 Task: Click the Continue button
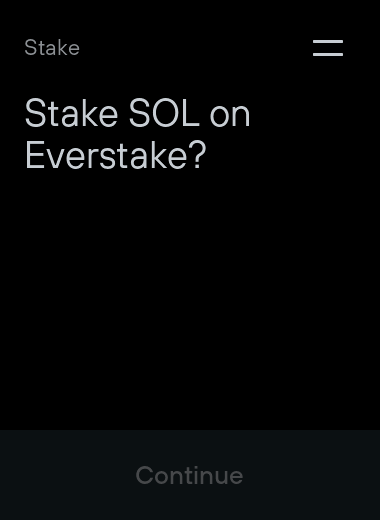pos(189,475)
